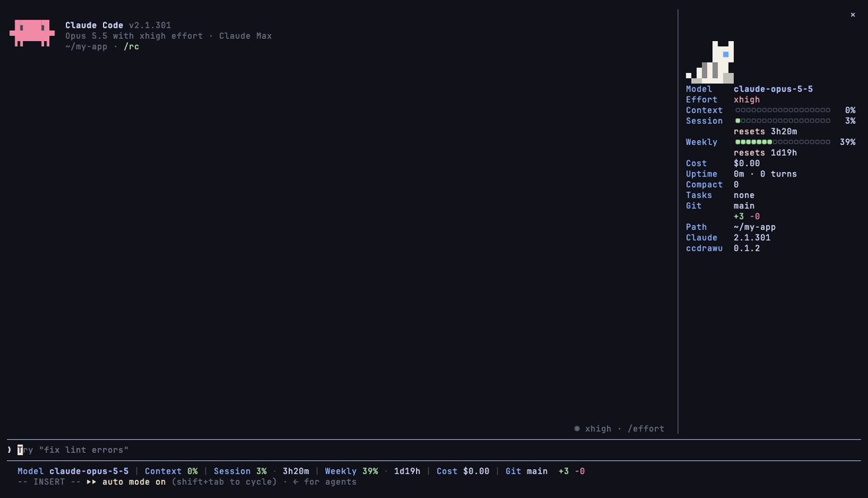The image size is (868, 498).
Task: Click the version label "v2.1.301" in the header
Action: click(x=150, y=25)
